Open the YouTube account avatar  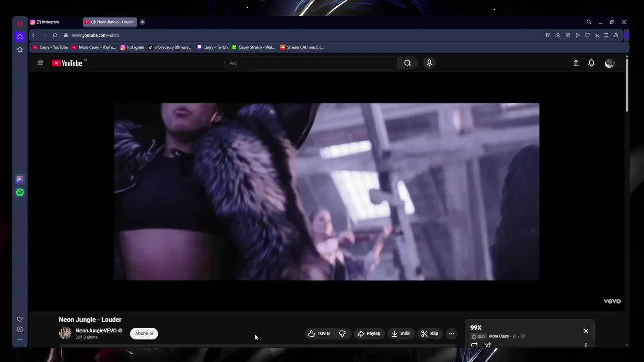[x=609, y=63]
